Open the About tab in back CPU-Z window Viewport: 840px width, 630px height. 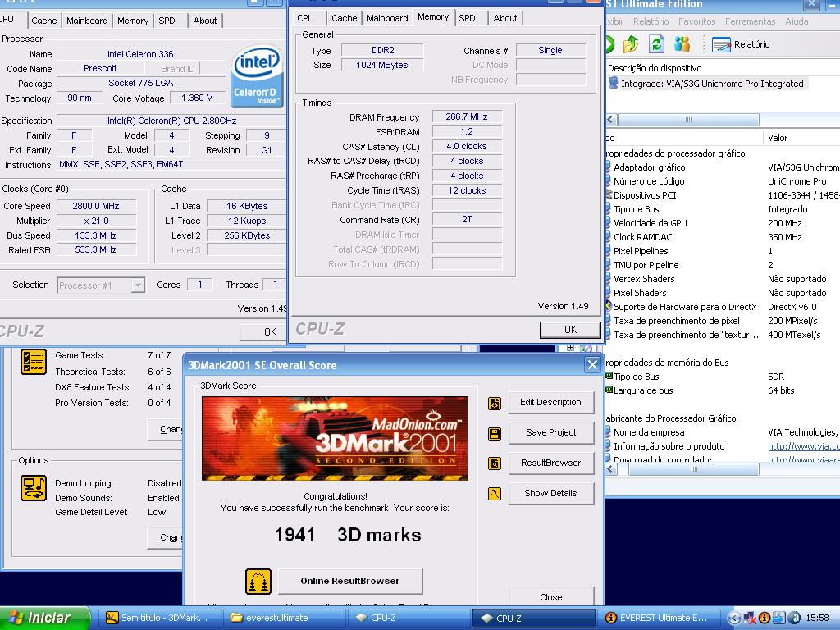205,21
